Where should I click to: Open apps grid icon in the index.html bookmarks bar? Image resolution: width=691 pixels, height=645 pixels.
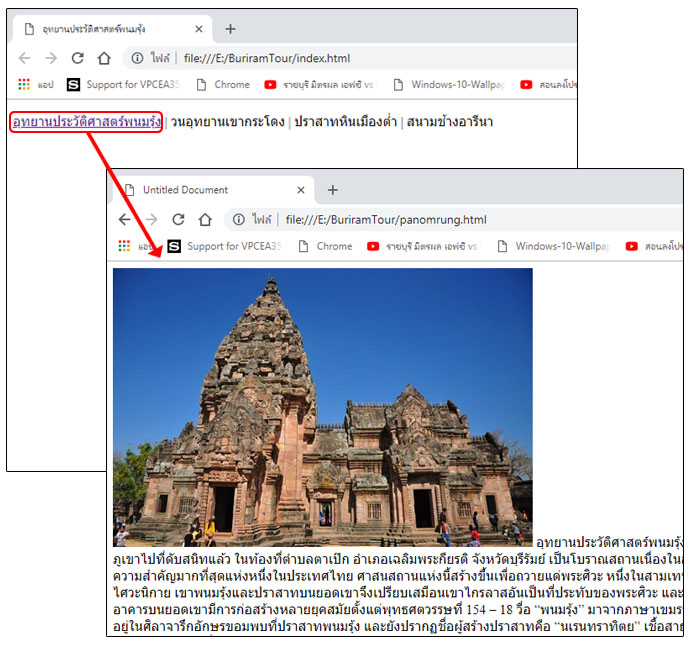pyautogui.click(x=24, y=85)
